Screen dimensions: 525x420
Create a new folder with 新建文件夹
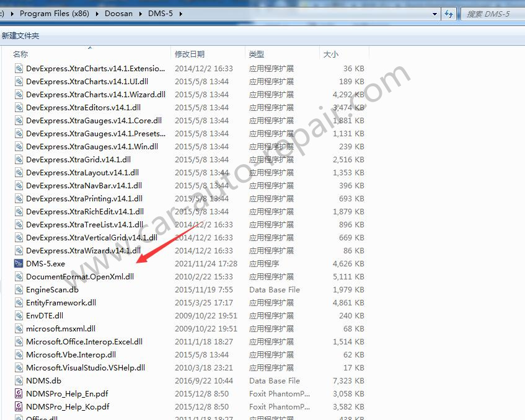point(20,36)
